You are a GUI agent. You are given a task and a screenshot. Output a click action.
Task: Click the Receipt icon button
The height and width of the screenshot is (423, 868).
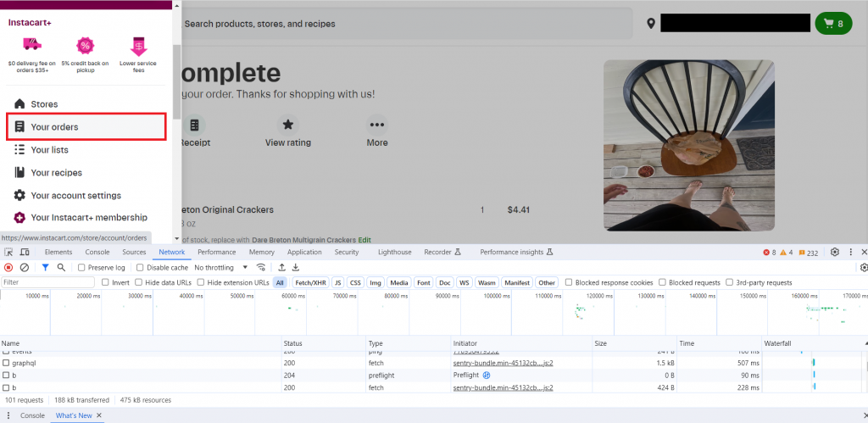(194, 125)
